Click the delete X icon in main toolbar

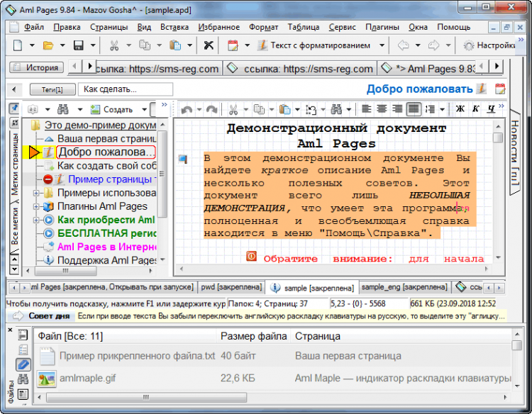point(209,45)
